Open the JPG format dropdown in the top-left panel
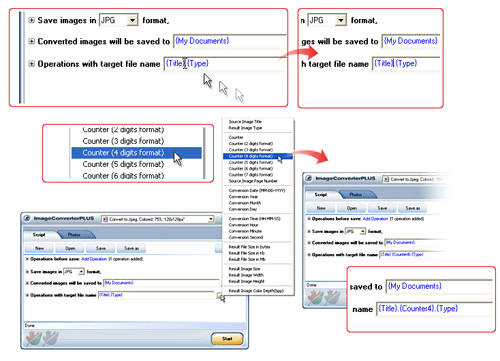The width and height of the screenshot is (500, 361). 132,20
